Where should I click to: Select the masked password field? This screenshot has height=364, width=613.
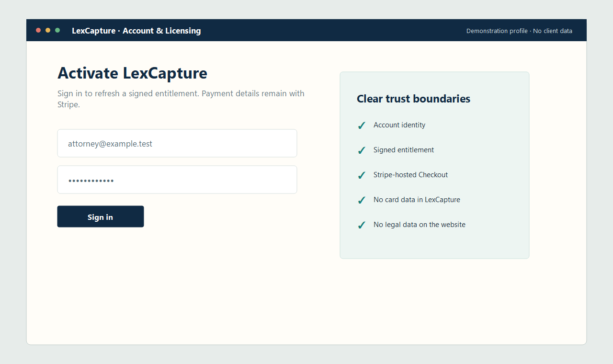pos(177,180)
